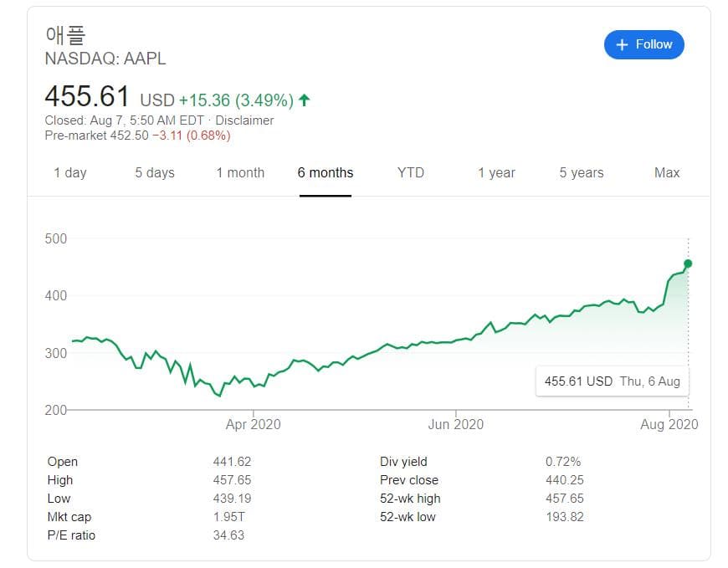Screen dimensions: 728x568
Task: Switch to the 5 days view
Action: point(155,173)
